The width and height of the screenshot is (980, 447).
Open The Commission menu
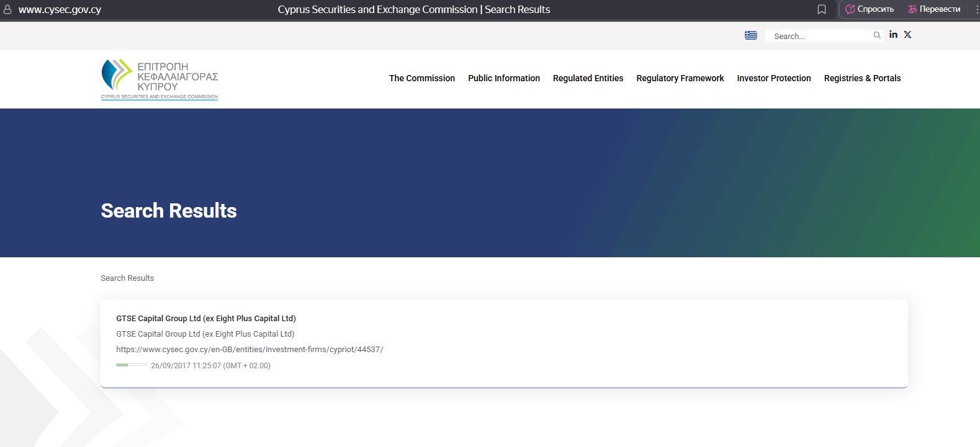(422, 78)
